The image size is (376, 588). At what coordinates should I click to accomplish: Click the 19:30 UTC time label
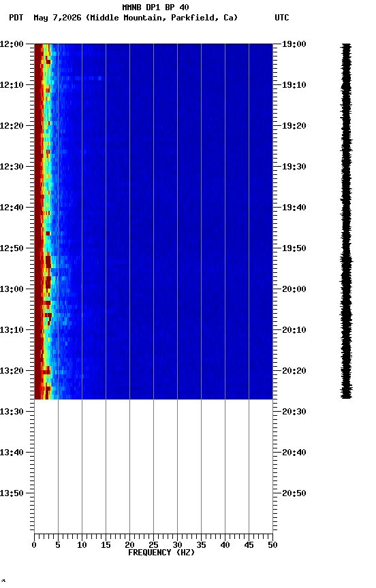294,167
